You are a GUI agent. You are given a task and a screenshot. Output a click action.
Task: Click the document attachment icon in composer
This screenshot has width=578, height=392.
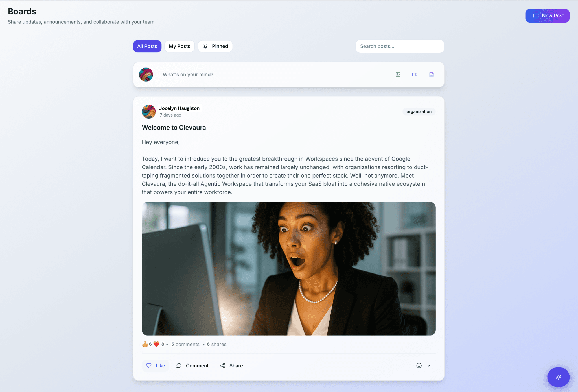(431, 75)
